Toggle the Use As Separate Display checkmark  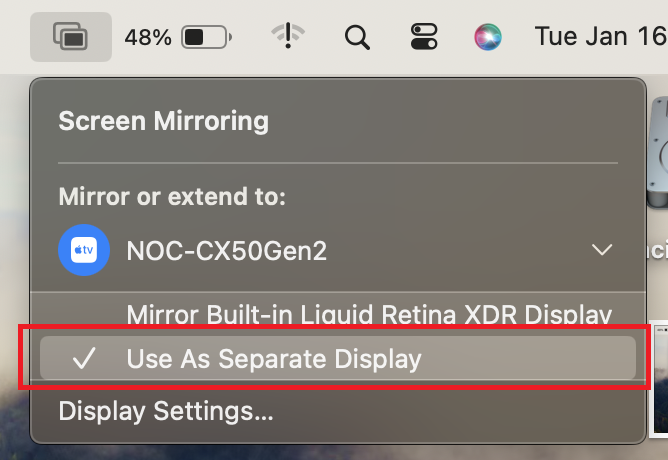(85, 358)
